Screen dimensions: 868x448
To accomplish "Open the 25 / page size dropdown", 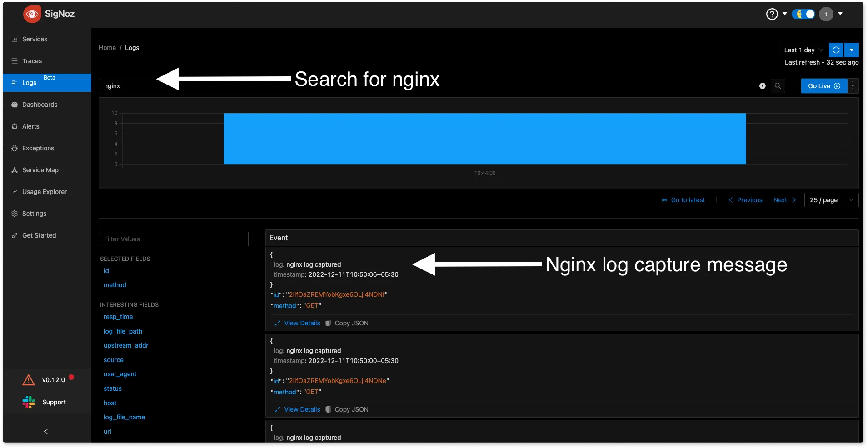I will coord(831,200).
